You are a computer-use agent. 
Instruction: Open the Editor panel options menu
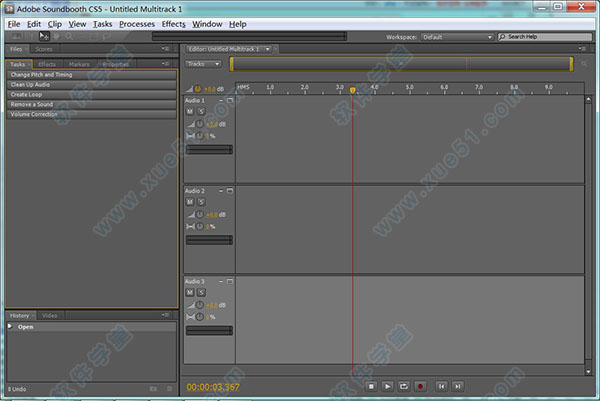pos(582,49)
